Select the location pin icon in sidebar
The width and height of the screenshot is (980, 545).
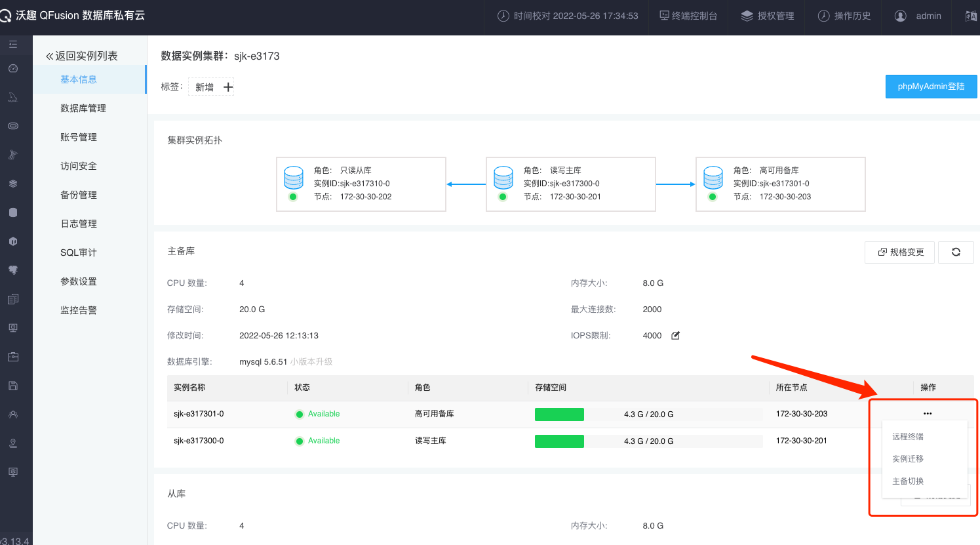pyautogui.click(x=13, y=443)
